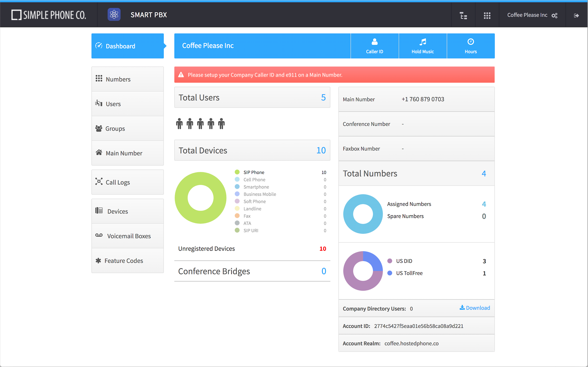The height and width of the screenshot is (367, 588).
Task: Click the Conference Number label
Action: point(366,124)
